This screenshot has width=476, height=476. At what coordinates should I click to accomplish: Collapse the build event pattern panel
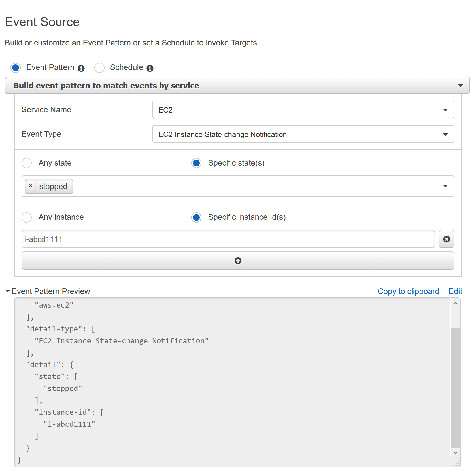click(461, 85)
